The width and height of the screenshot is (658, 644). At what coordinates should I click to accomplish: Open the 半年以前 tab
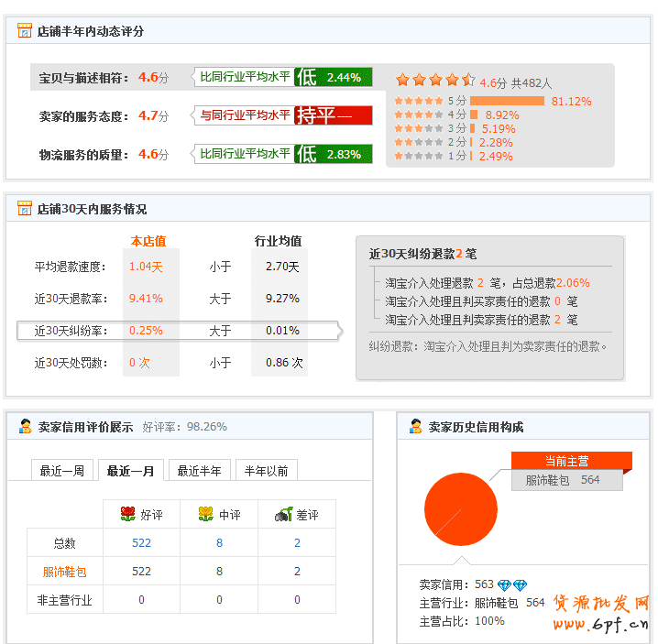267,470
